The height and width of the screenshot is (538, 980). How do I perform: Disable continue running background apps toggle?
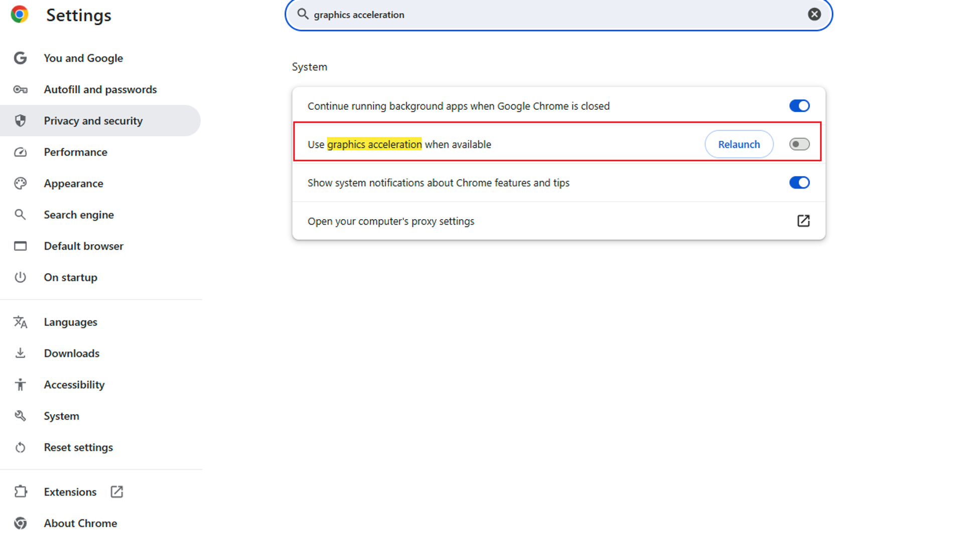point(799,106)
